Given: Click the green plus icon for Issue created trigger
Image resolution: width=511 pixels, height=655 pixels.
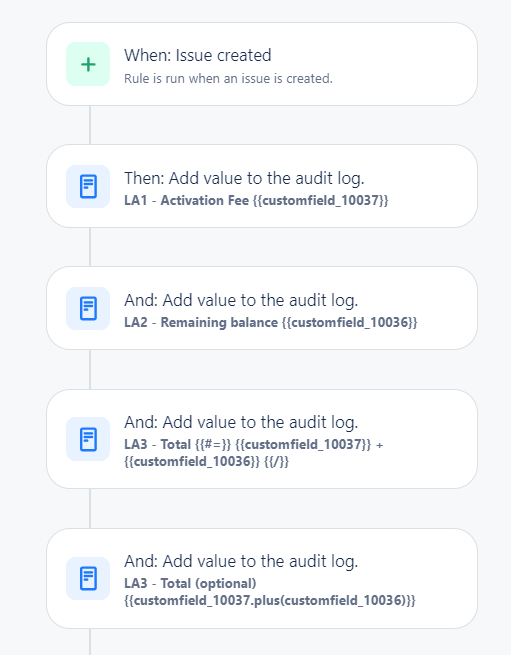Looking at the screenshot, I should (88, 64).
